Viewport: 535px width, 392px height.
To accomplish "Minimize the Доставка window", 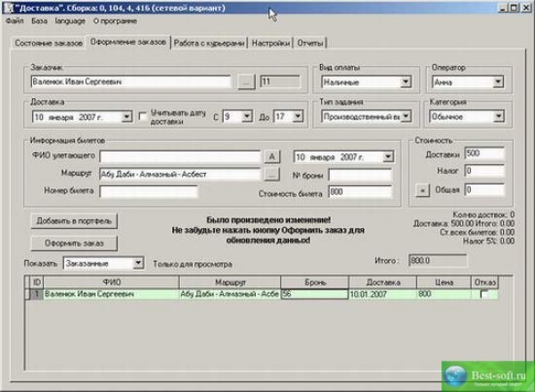I will point(502,7).
